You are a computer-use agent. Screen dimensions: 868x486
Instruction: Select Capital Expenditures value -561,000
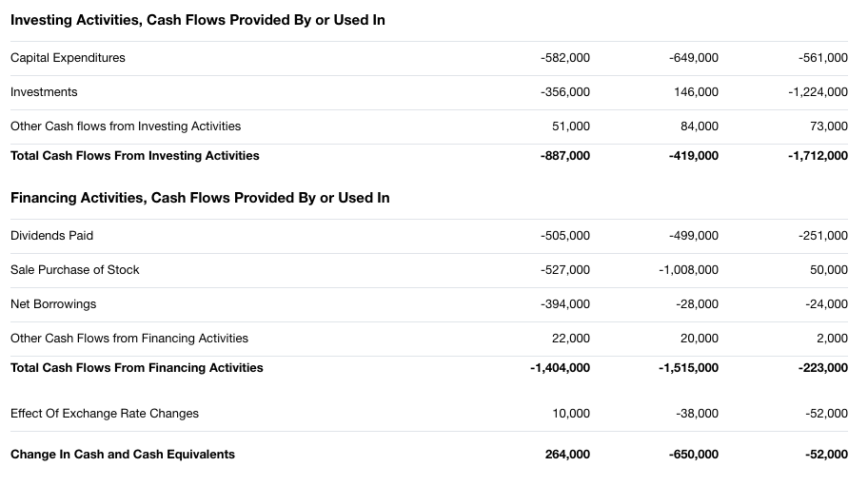tap(822, 57)
